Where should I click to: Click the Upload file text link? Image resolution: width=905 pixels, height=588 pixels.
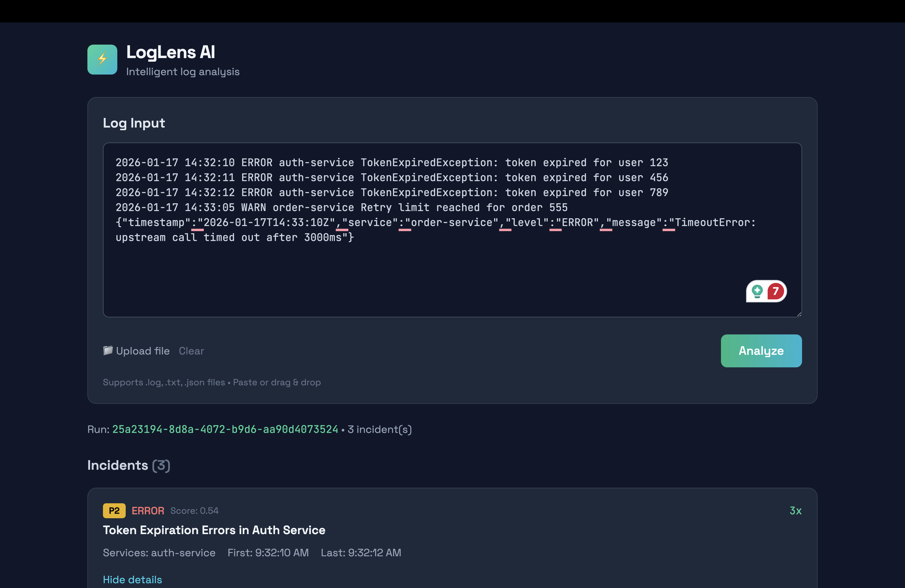click(x=142, y=351)
